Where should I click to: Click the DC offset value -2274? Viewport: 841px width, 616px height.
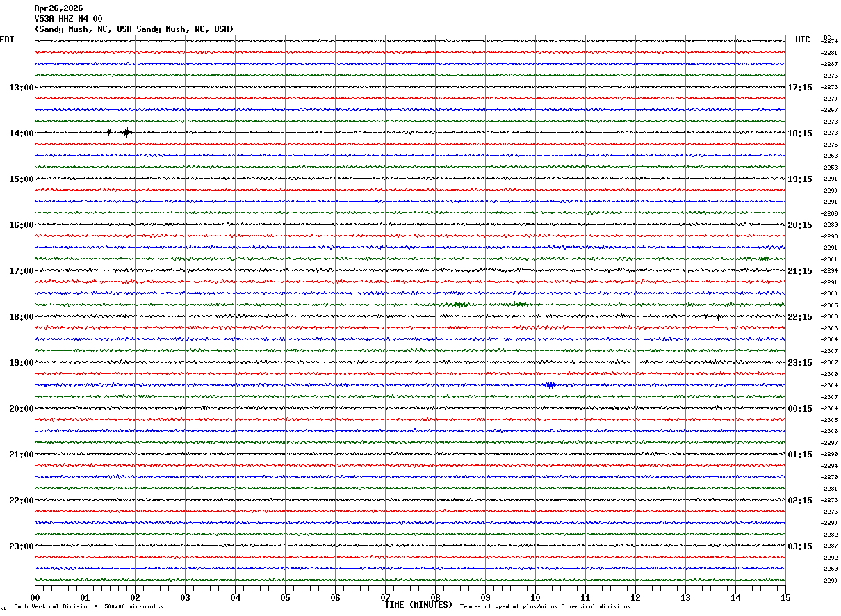[x=830, y=41]
